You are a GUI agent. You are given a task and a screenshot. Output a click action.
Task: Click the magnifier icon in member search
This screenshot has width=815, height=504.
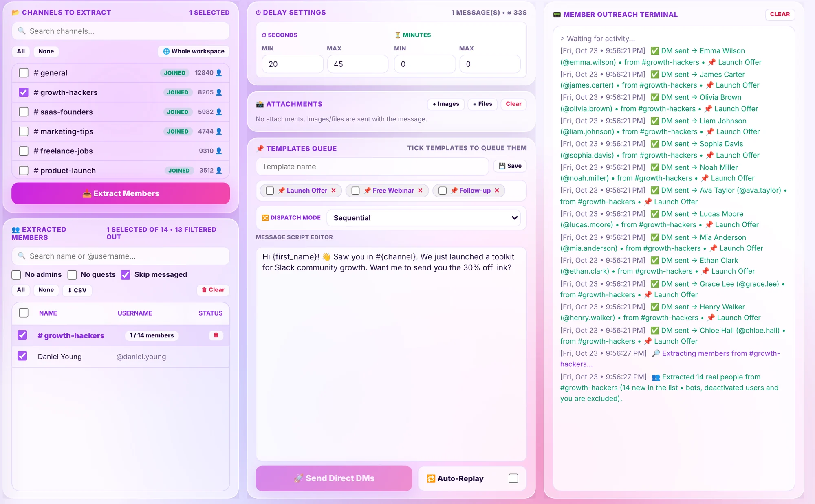coord(22,256)
